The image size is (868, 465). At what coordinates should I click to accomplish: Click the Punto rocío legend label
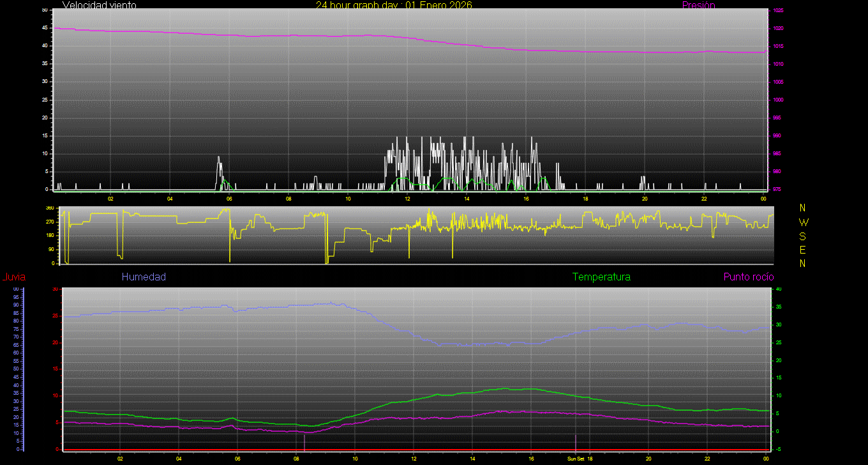click(x=748, y=277)
